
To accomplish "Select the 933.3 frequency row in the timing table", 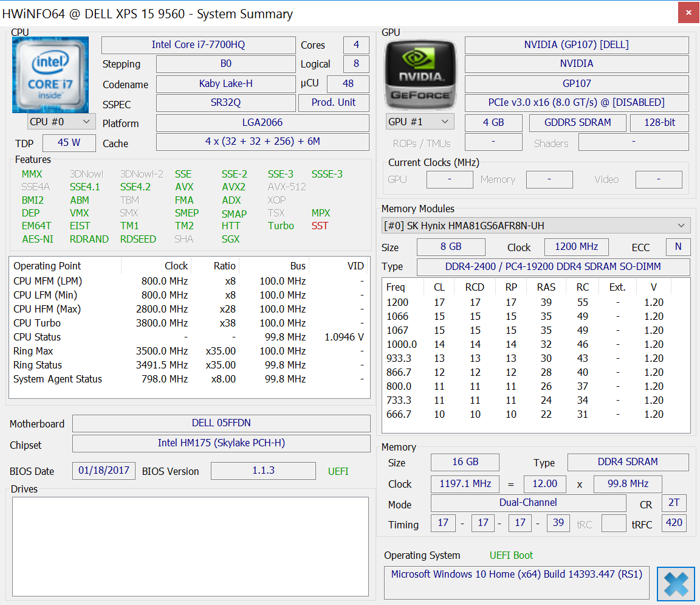I will (536, 358).
